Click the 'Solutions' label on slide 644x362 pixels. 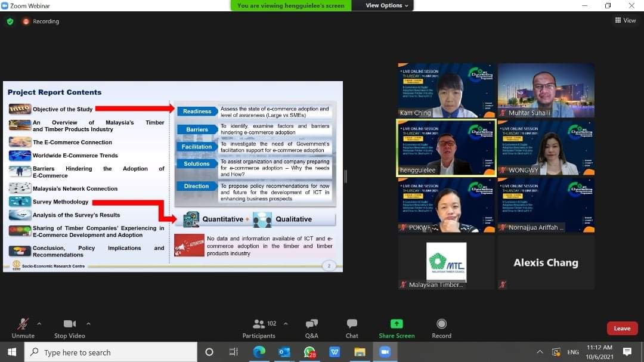pos(197,163)
